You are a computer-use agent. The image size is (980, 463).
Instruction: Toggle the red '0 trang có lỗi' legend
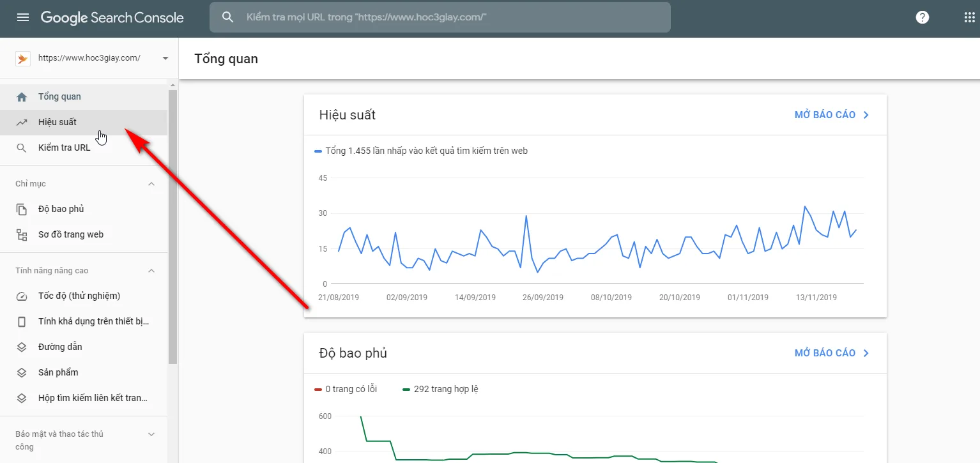[x=346, y=389]
